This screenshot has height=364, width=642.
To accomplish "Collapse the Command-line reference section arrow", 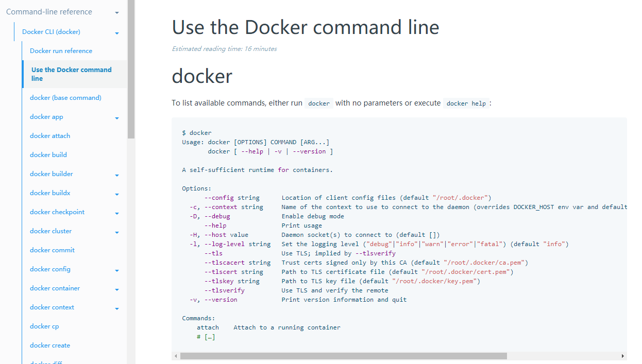I will pyautogui.click(x=117, y=13).
